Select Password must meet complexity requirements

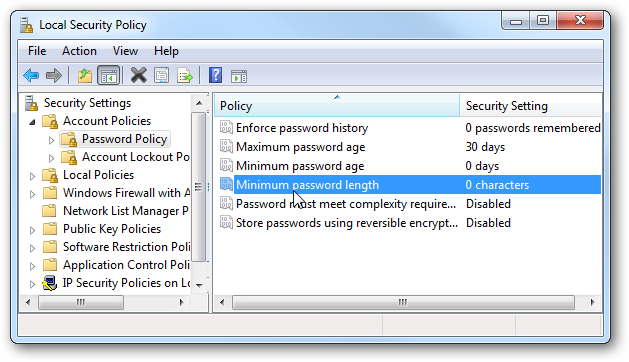point(409,203)
